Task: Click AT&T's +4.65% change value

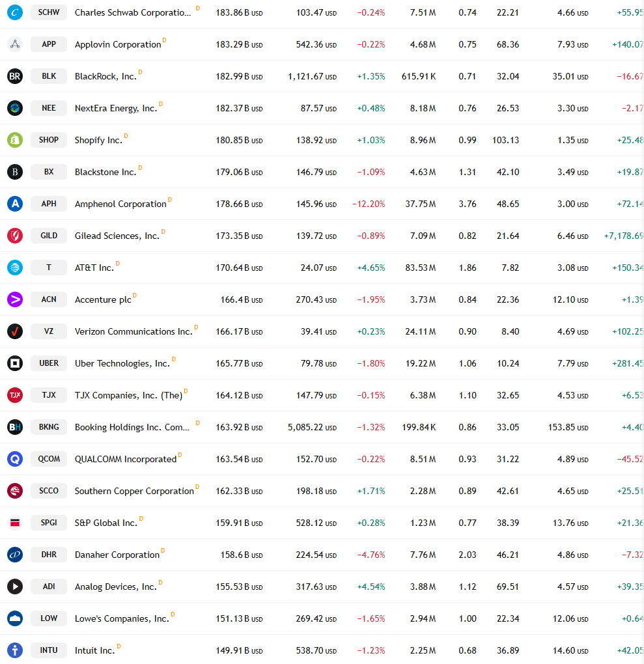Action: (x=371, y=268)
